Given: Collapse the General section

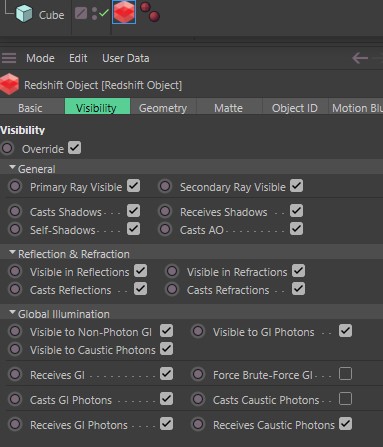Looking at the screenshot, I should pos(13,168).
